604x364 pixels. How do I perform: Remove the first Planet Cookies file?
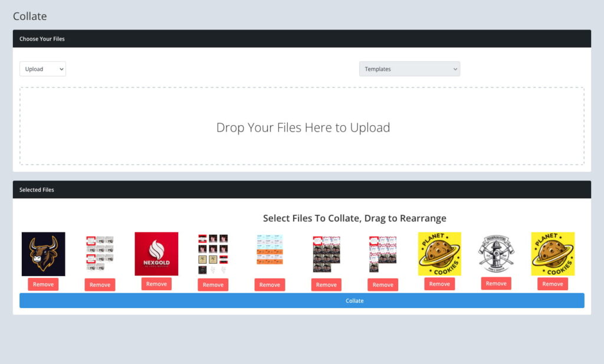pyautogui.click(x=439, y=284)
